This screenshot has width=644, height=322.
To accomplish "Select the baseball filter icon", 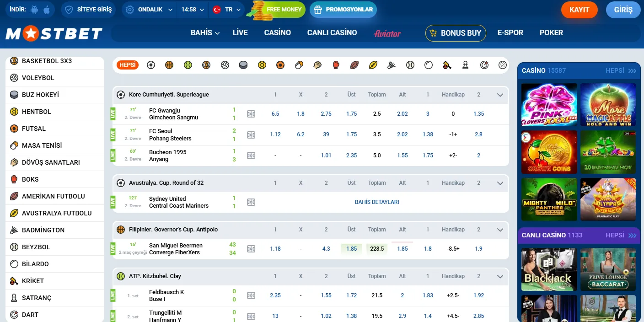I will coord(410,65).
